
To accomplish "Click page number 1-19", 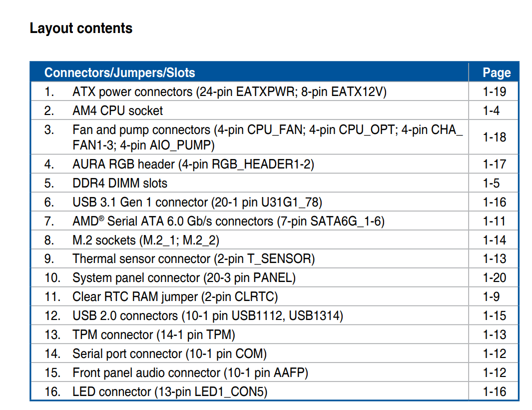I will point(494,92).
